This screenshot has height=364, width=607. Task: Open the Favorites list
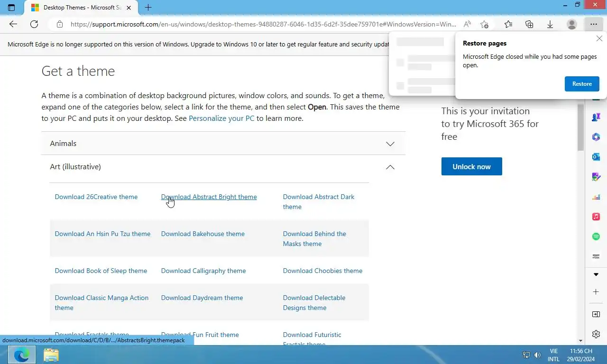coord(508,24)
